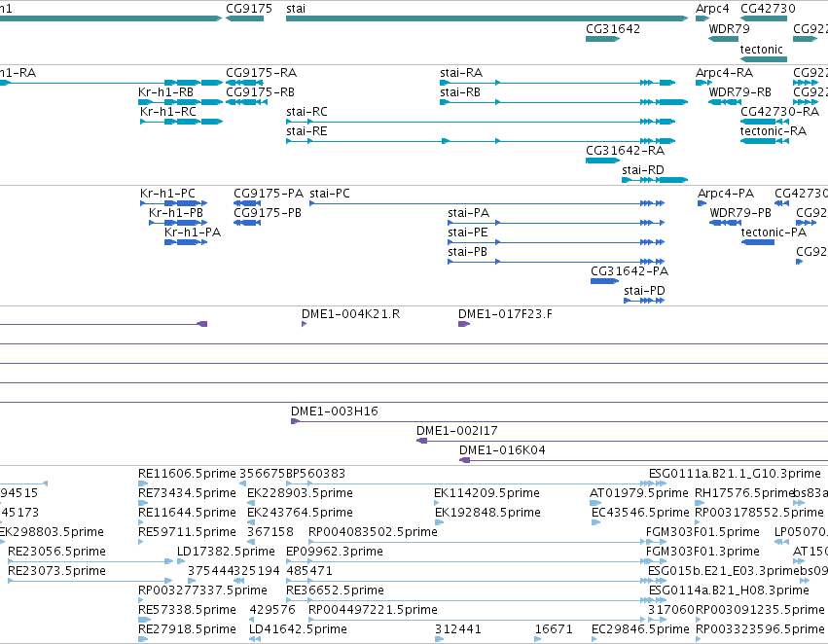Click the tectonic gene label
828x644 pixels.
click(x=761, y=49)
